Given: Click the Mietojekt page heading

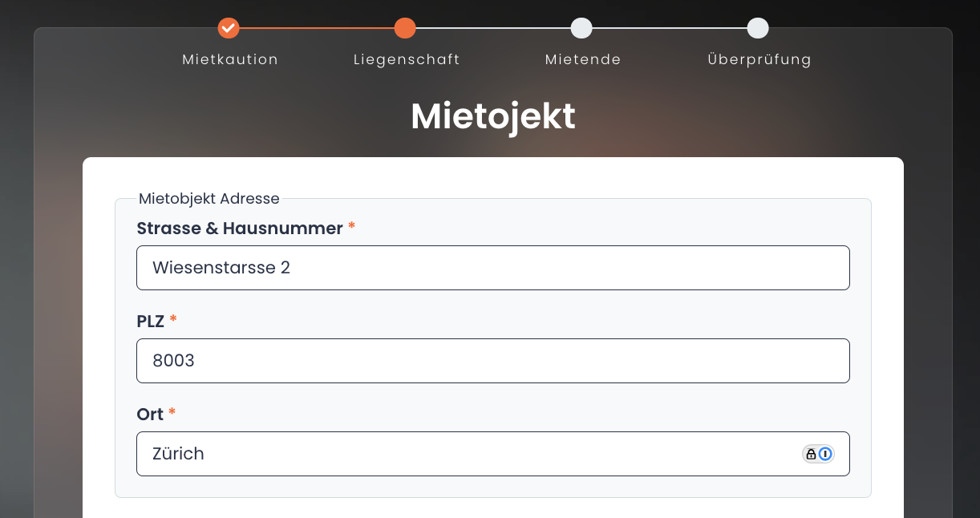Looking at the screenshot, I should (x=493, y=116).
